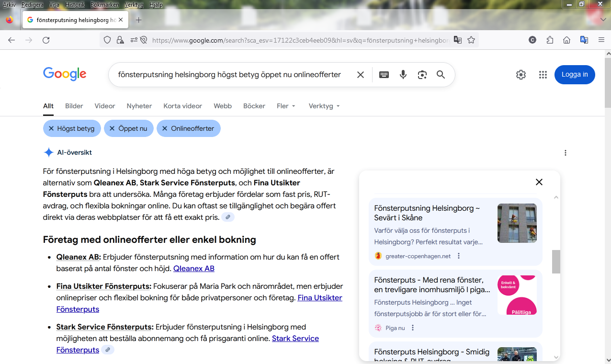Start voice search with microphone icon
This screenshot has height=364, width=611.
pos(403,75)
